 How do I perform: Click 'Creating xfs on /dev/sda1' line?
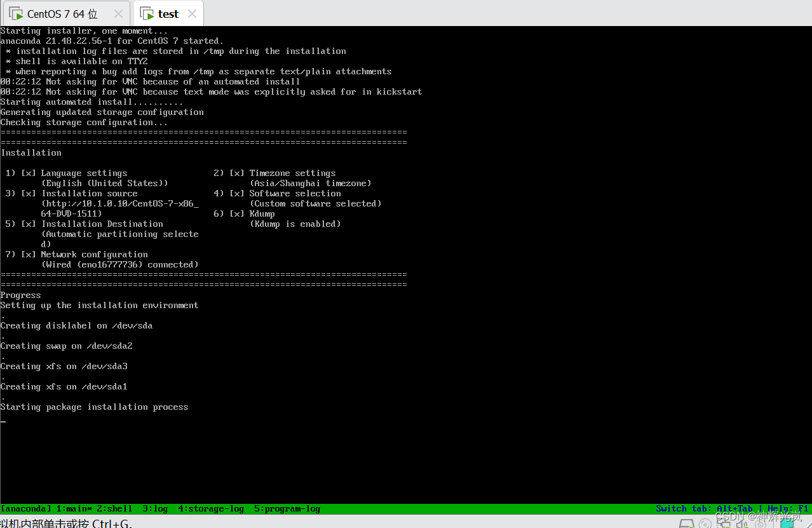coord(64,386)
